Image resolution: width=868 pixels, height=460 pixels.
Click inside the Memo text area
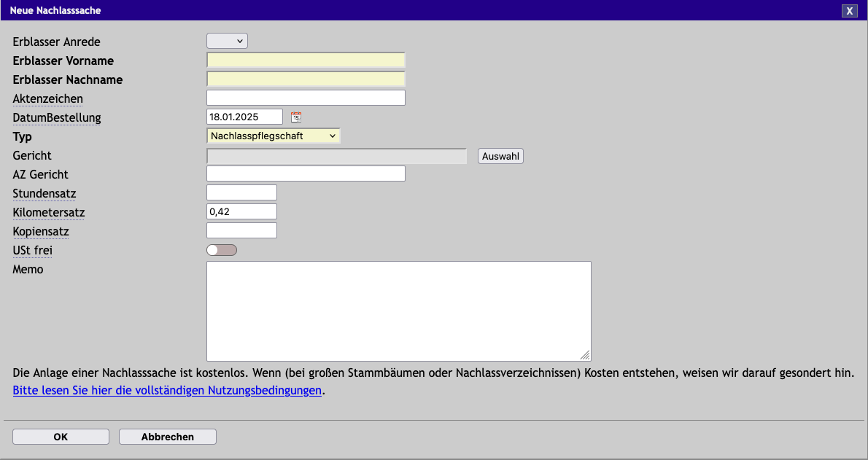399,310
